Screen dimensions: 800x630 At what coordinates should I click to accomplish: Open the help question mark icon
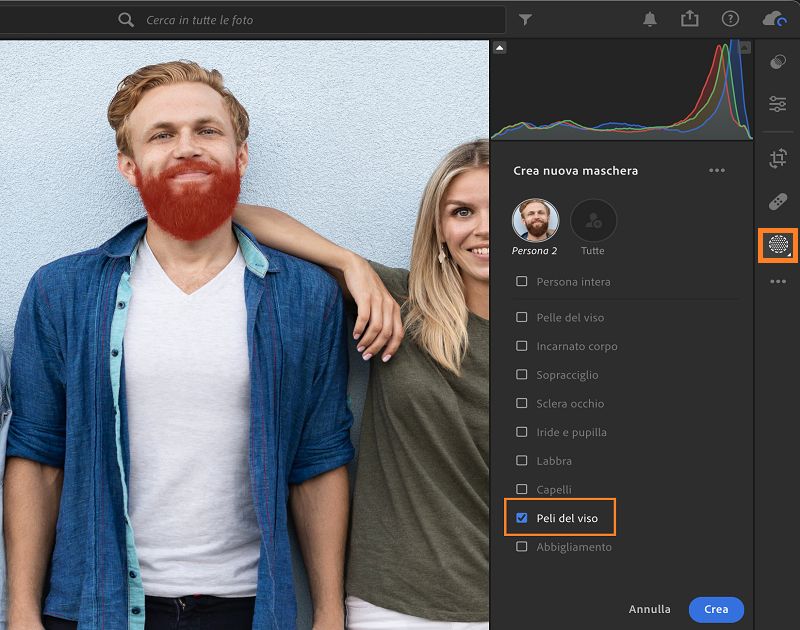pos(730,19)
